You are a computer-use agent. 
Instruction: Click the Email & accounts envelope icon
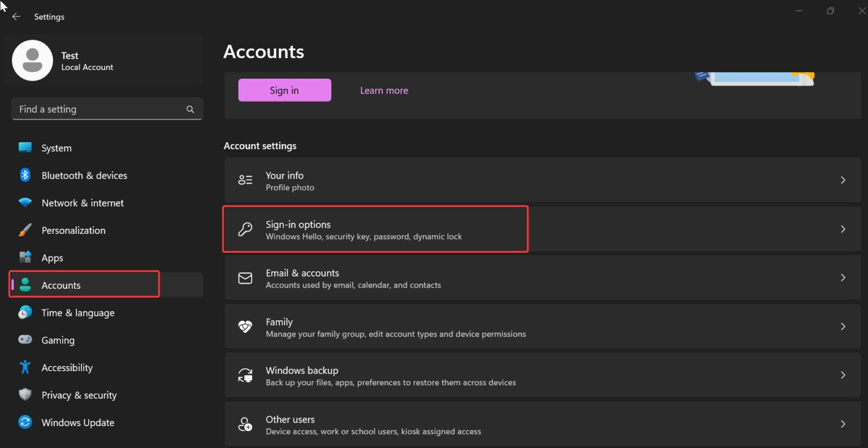tap(245, 277)
